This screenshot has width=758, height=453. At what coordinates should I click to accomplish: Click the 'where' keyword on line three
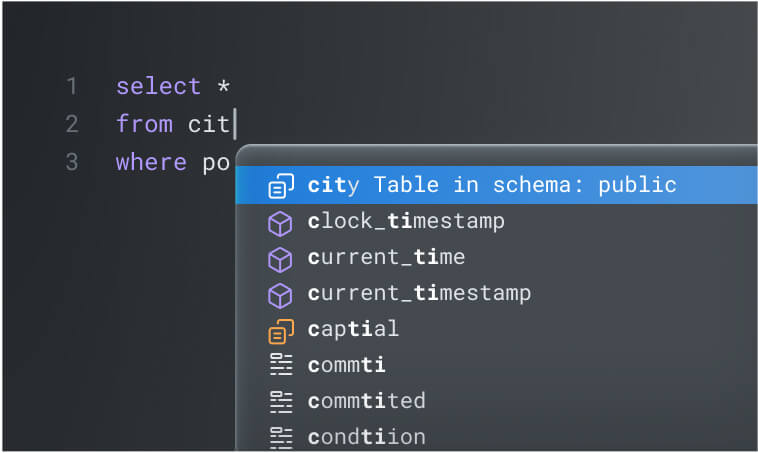click(x=151, y=162)
